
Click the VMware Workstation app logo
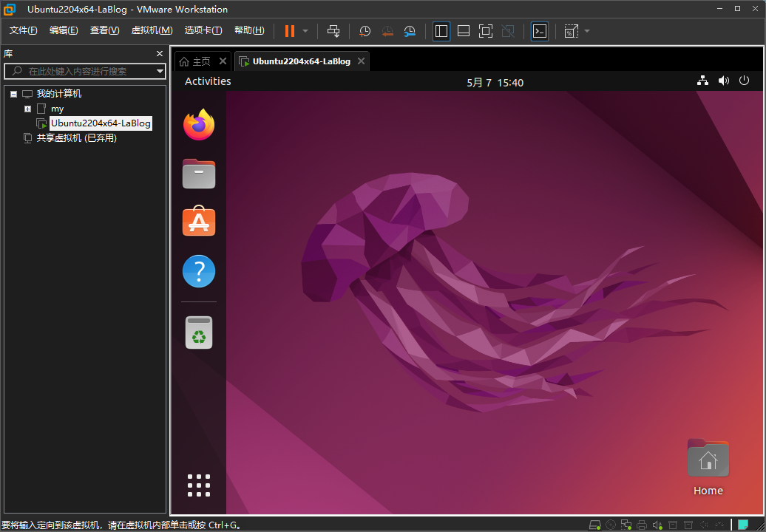(x=10, y=9)
